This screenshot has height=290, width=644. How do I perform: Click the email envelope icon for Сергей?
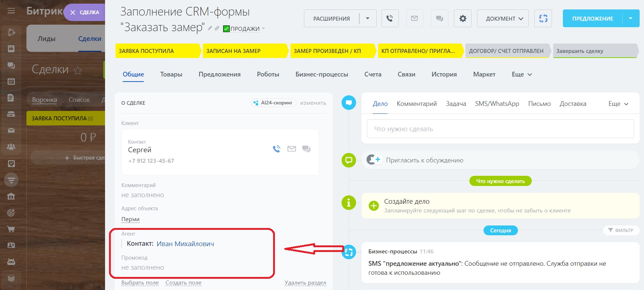(x=292, y=149)
